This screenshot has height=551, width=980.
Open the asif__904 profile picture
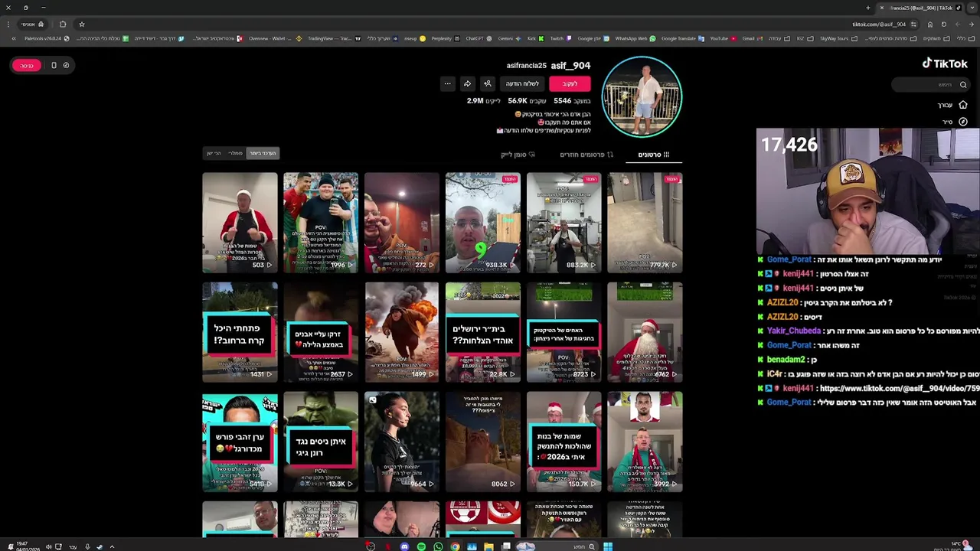(x=642, y=96)
